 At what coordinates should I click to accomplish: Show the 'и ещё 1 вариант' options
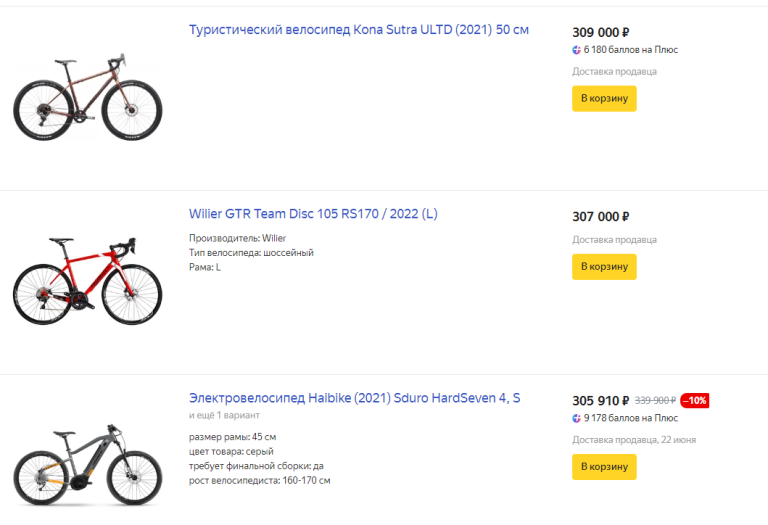(224, 415)
